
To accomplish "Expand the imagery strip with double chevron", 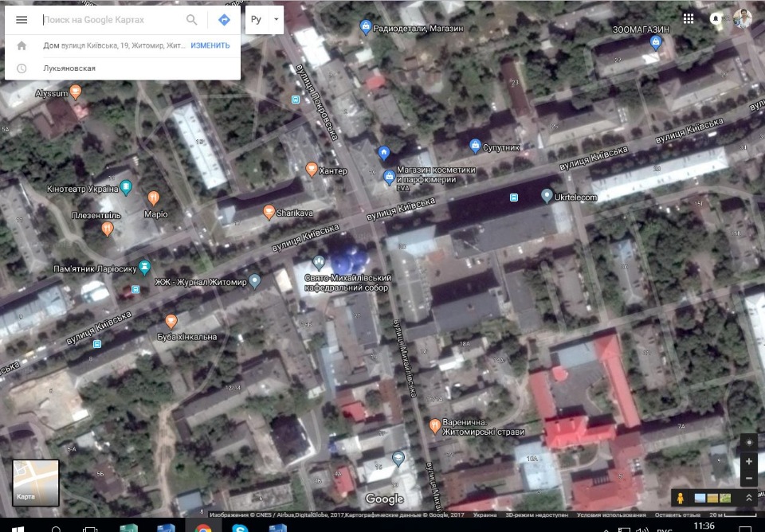I will pos(749,498).
